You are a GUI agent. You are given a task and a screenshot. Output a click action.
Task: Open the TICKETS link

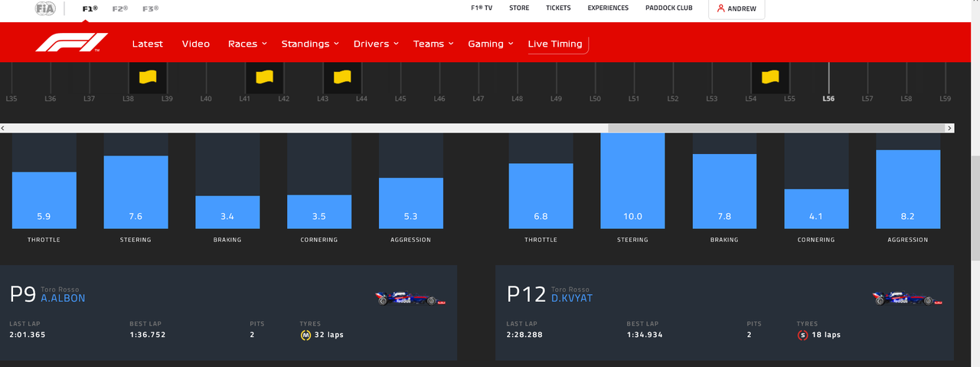point(558,8)
